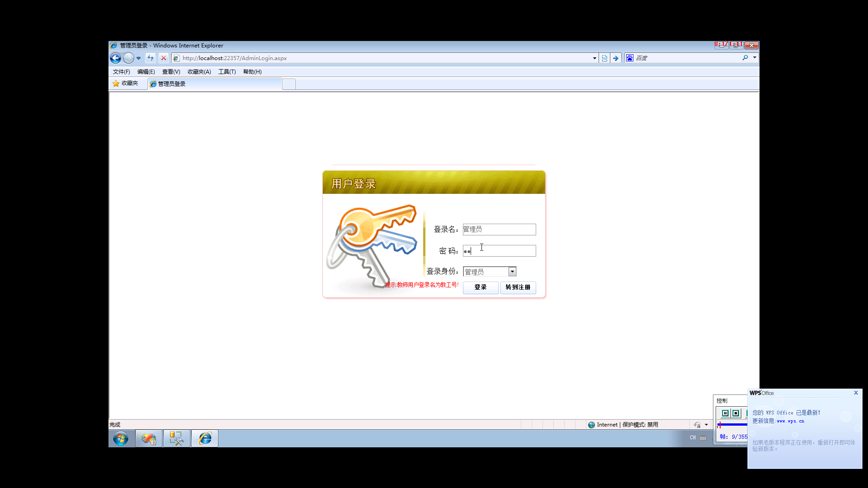Open the recent pages dropdown arrow
The width and height of the screenshot is (868, 488).
coord(139,58)
